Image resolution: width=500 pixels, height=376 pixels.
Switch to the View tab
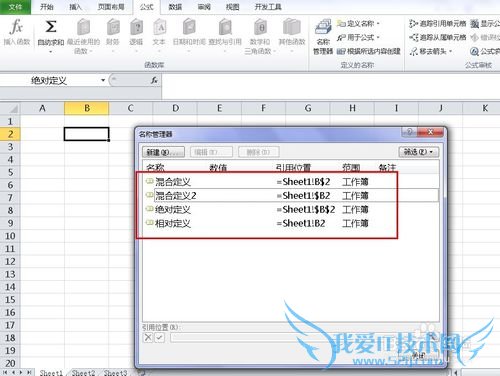tap(232, 7)
